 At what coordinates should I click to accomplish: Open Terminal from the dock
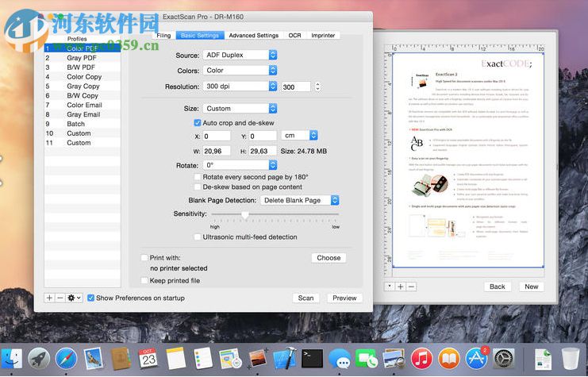[x=313, y=358]
